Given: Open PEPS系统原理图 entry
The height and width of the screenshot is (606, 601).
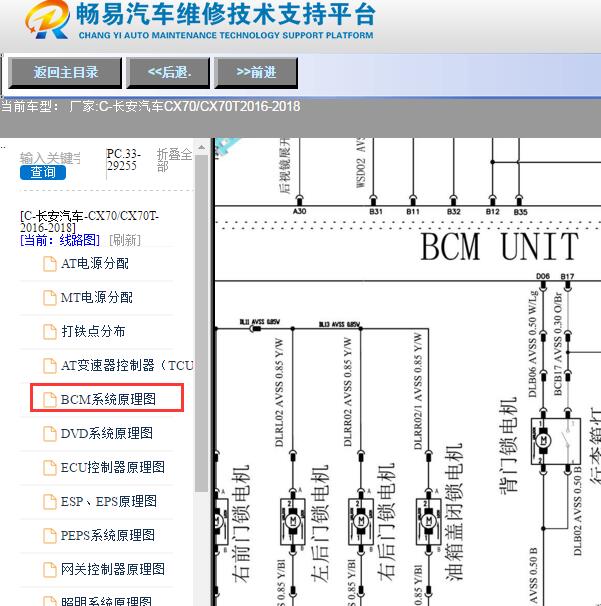Looking at the screenshot, I should 108,535.
